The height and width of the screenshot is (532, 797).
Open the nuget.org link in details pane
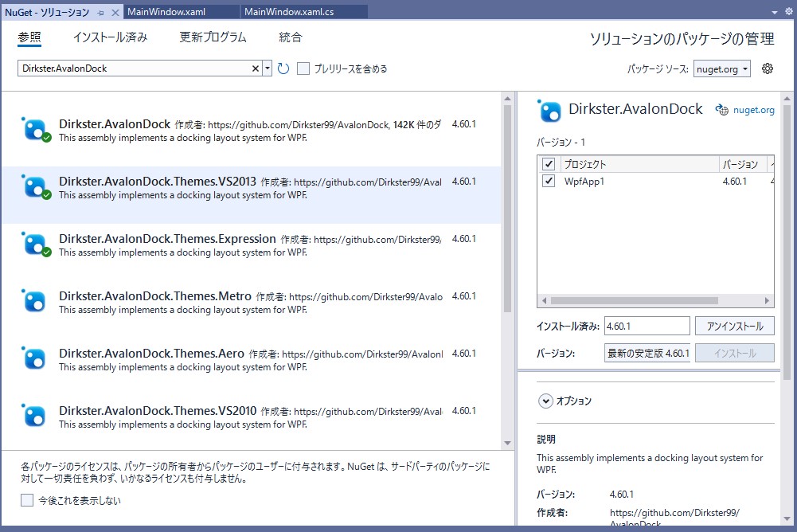754,110
